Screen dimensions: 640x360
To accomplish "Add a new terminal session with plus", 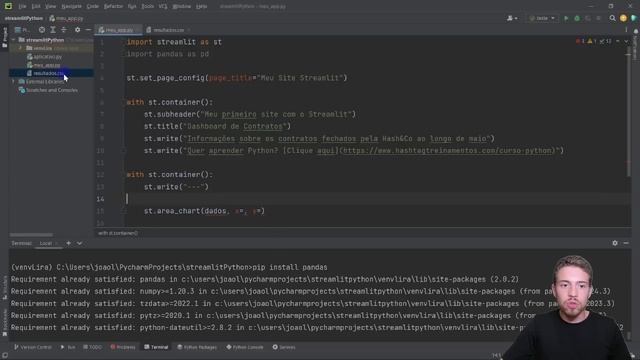I will pos(69,243).
